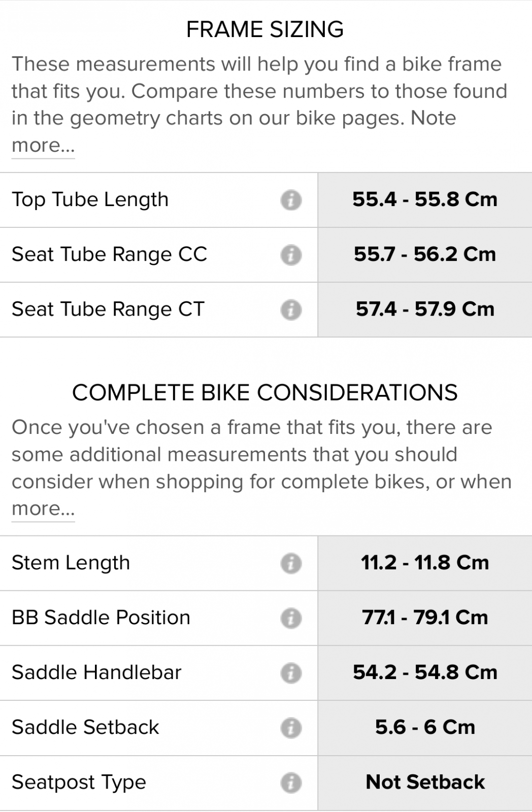532x812 pixels.
Task: Open Saddle Handlebar info icon
Action: [291, 673]
